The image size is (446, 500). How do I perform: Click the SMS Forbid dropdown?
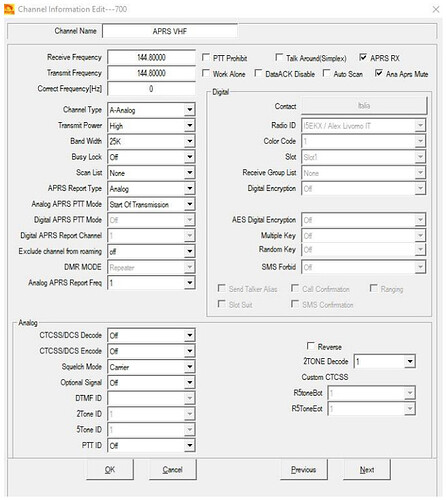coord(363,267)
